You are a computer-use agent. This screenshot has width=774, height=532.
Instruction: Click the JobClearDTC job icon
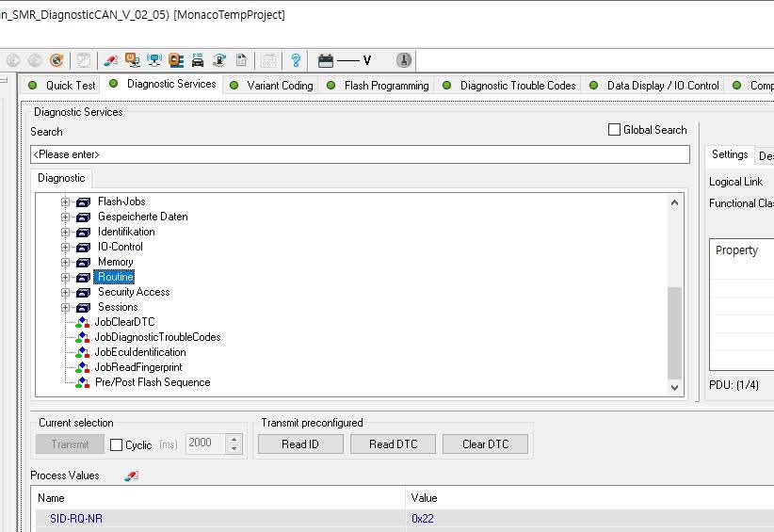(82, 322)
